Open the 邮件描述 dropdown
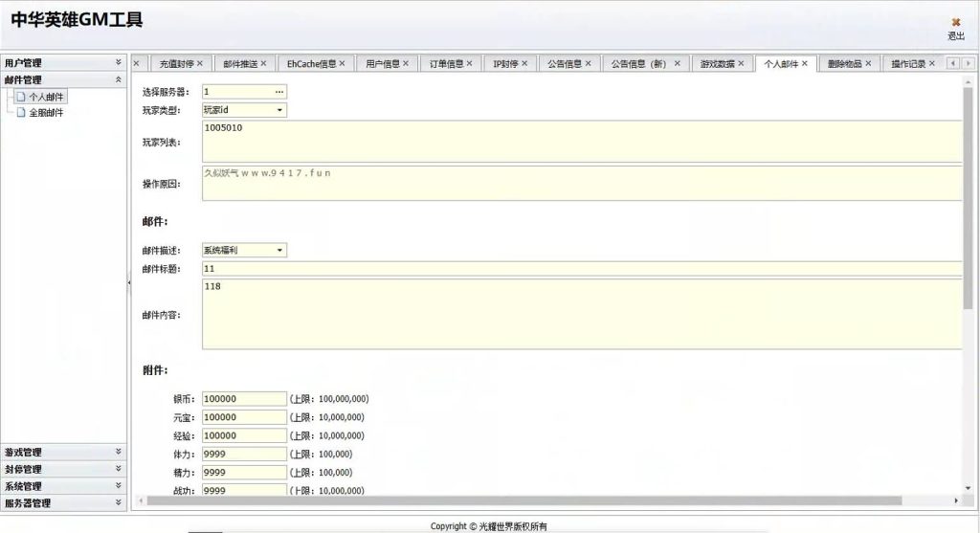 (x=279, y=251)
